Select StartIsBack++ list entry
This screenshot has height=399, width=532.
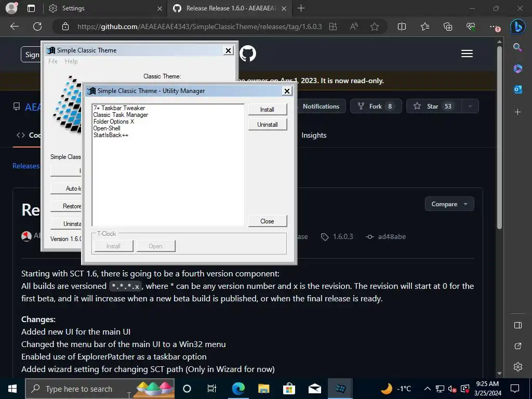(x=111, y=135)
